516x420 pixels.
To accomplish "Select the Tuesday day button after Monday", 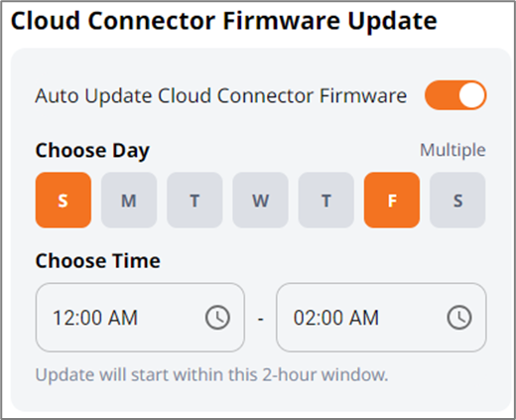I will [194, 200].
